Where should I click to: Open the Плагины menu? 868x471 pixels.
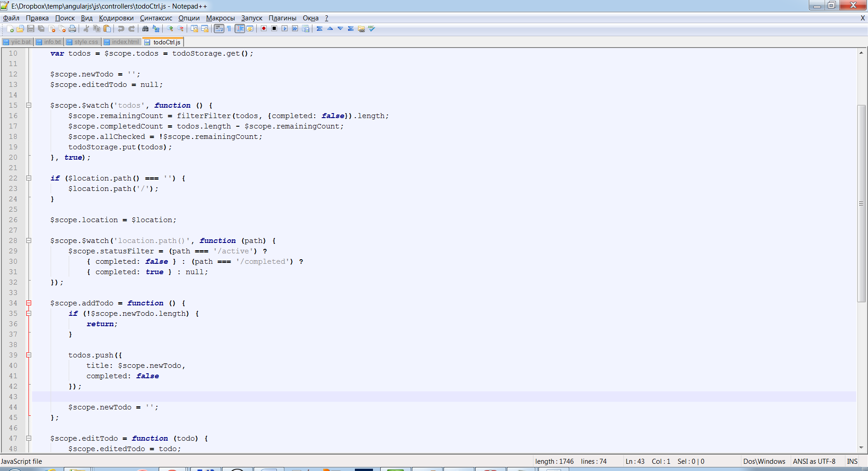(x=283, y=18)
